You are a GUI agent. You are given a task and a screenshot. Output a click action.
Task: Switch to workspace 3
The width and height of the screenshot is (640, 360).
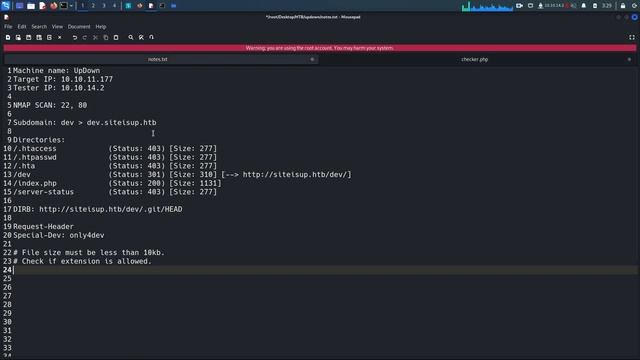pyautogui.click(x=104, y=6)
